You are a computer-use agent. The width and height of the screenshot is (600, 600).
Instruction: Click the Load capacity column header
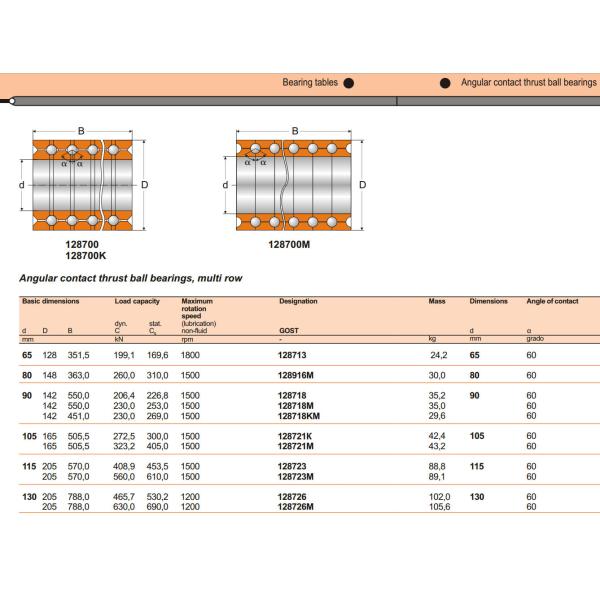tap(137, 301)
